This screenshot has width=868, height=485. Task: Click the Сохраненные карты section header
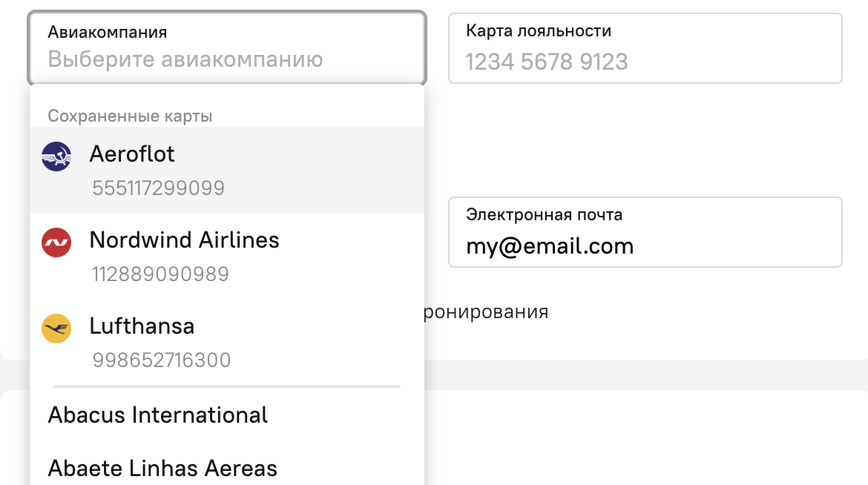point(130,116)
